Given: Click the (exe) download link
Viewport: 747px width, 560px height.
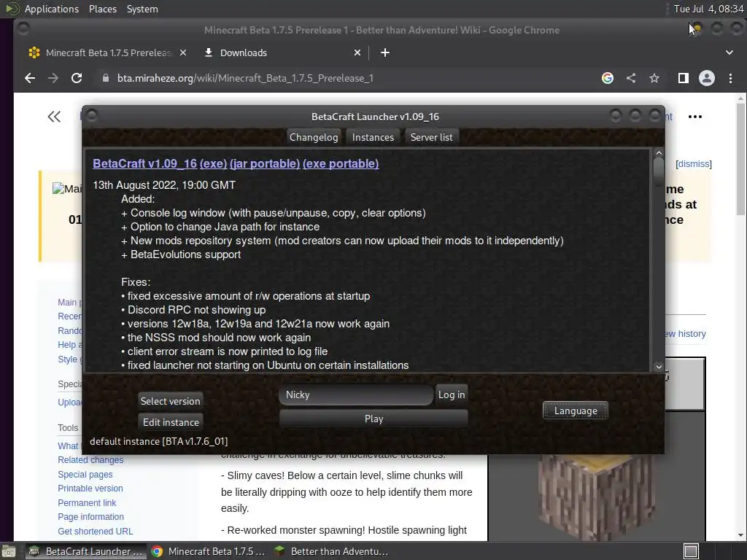Looking at the screenshot, I should tap(214, 164).
